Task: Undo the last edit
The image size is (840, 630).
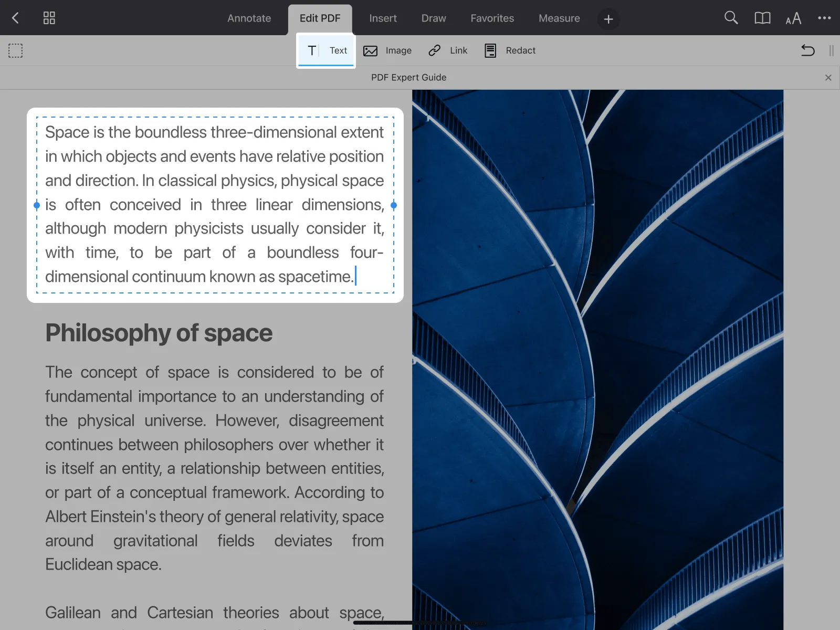Action: pyautogui.click(x=807, y=50)
